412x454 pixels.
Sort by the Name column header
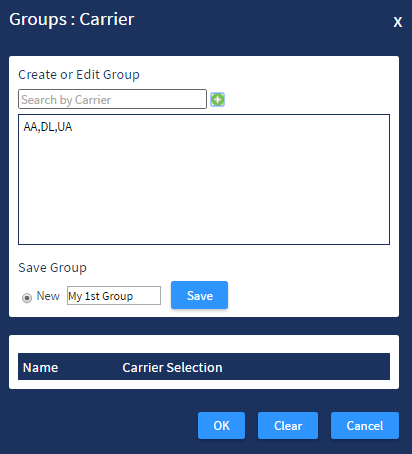pos(40,367)
